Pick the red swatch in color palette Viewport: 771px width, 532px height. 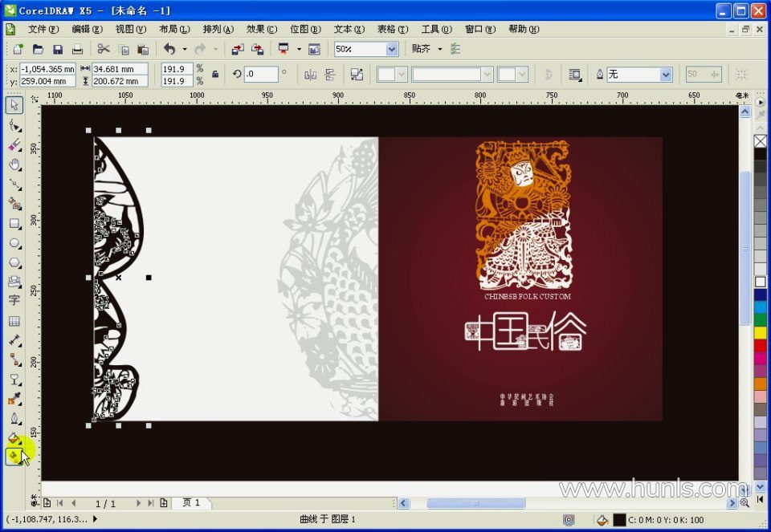pos(760,345)
